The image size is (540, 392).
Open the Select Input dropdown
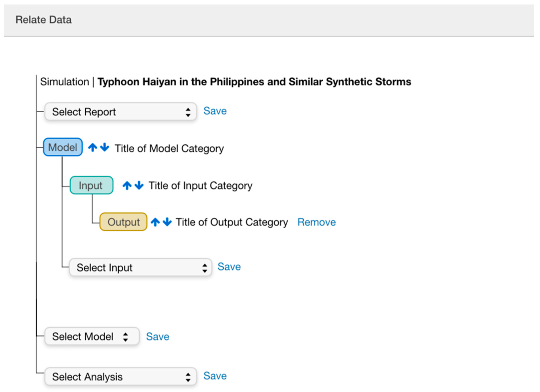click(140, 267)
